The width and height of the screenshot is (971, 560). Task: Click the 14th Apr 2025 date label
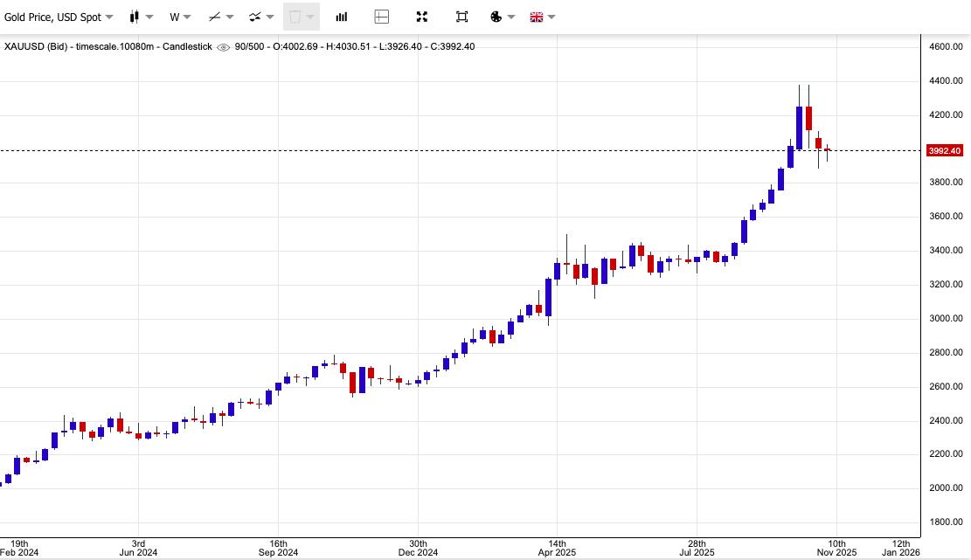(558, 547)
